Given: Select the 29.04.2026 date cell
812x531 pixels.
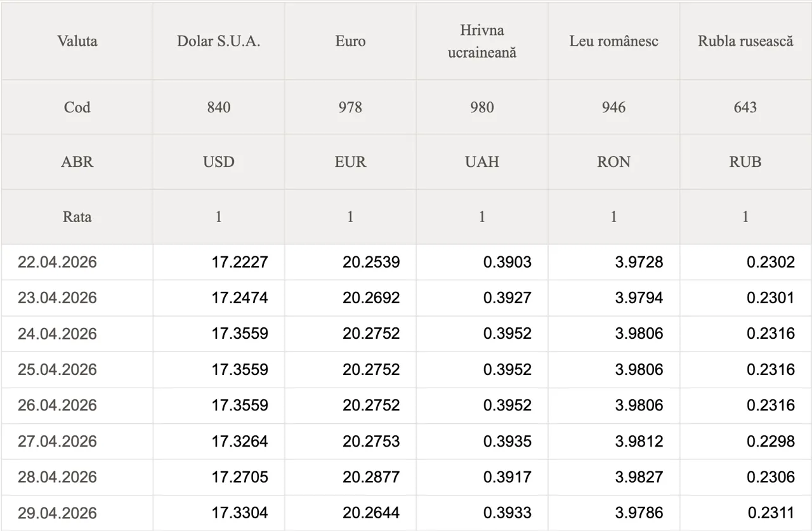Looking at the screenshot, I should [57, 513].
